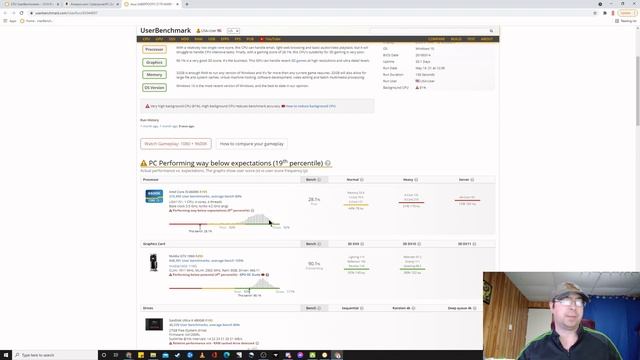Image resolution: width=640 pixels, height=360 pixels.
Task: Click info icon next to Server column header
Action: coord(472,180)
